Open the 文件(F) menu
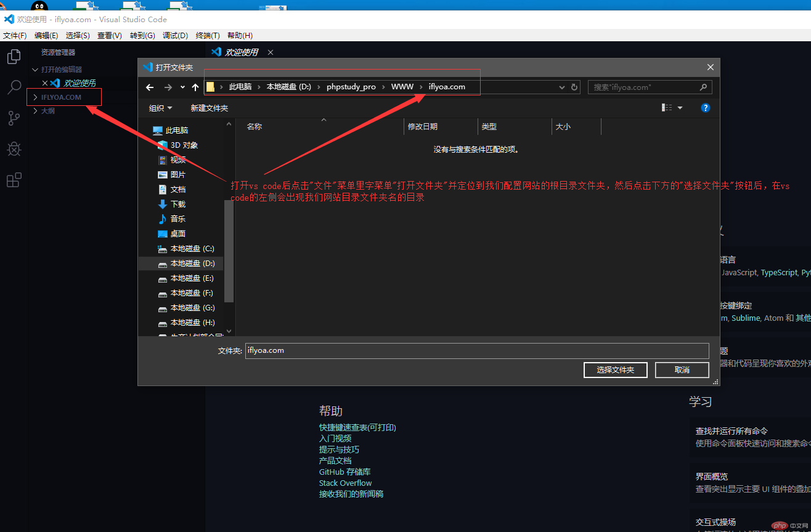This screenshot has width=811, height=532. (x=15, y=36)
